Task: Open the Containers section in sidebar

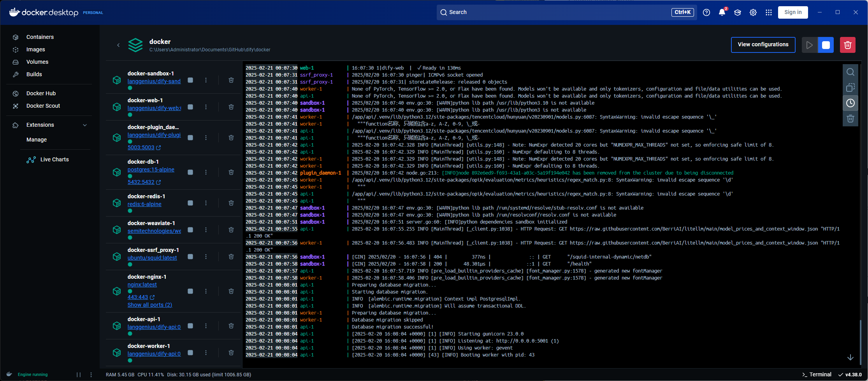Action: click(40, 37)
